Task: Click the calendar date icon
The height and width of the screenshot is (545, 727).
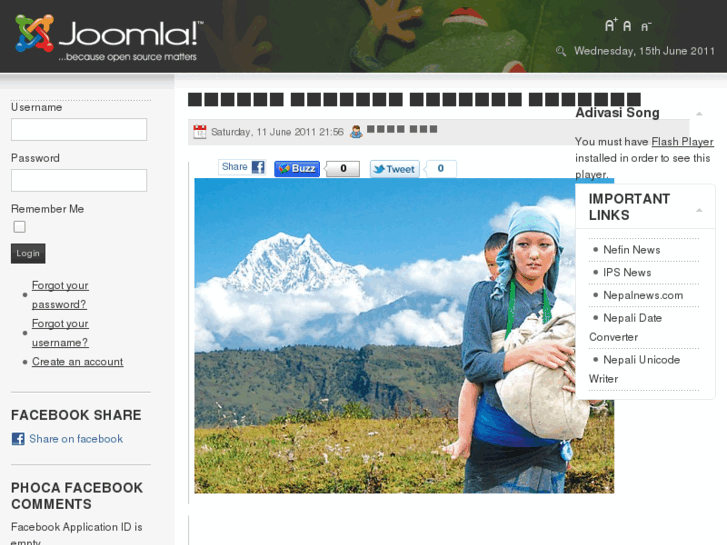Action: [199, 132]
